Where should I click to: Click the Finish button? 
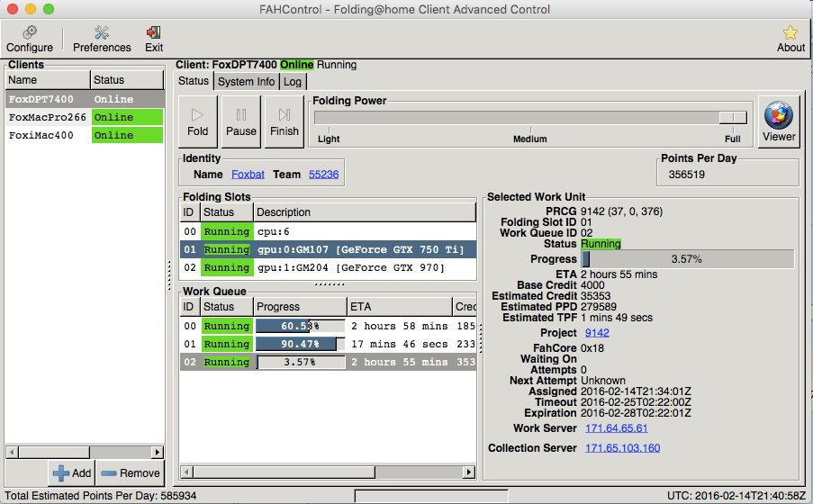285,121
